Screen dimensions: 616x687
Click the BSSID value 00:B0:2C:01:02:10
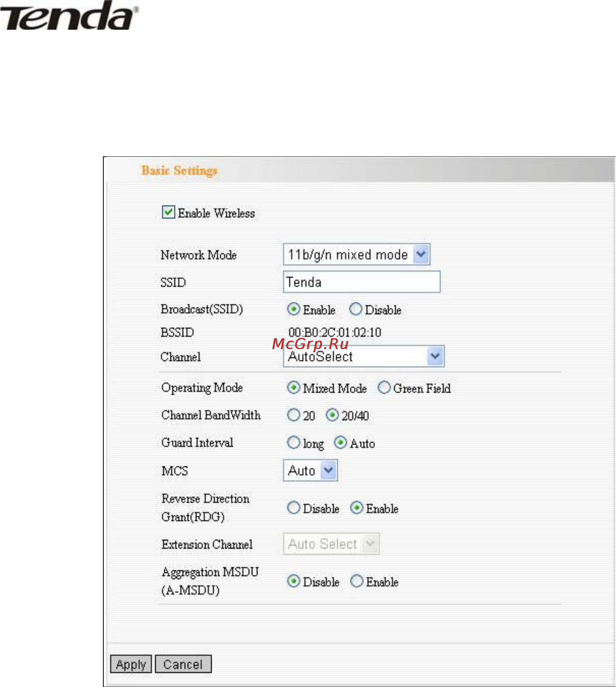[335, 332]
